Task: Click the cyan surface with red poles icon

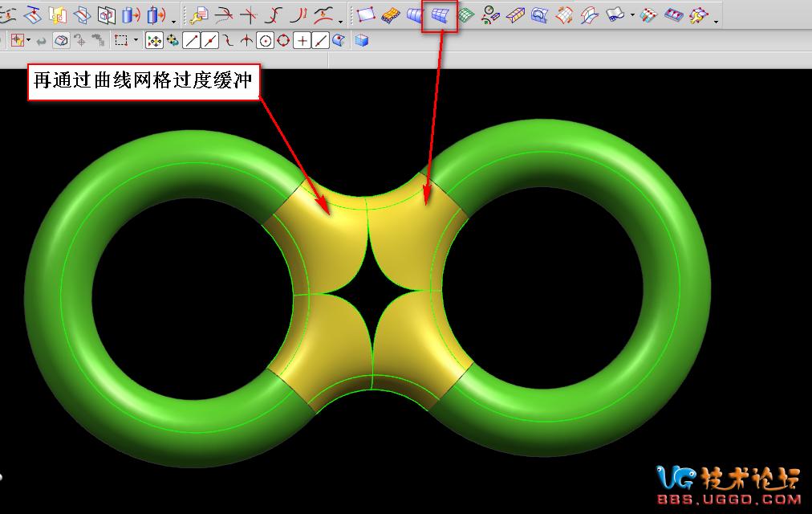Action: click(648, 15)
